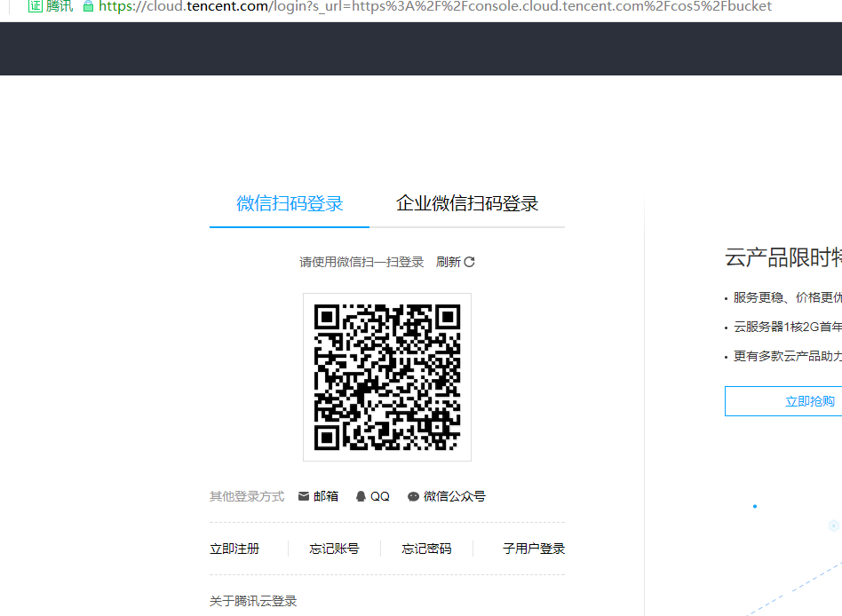Viewport: 842px width, 616px height.
Task: Click the 立即抢购 button
Action: pyautogui.click(x=783, y=401)
